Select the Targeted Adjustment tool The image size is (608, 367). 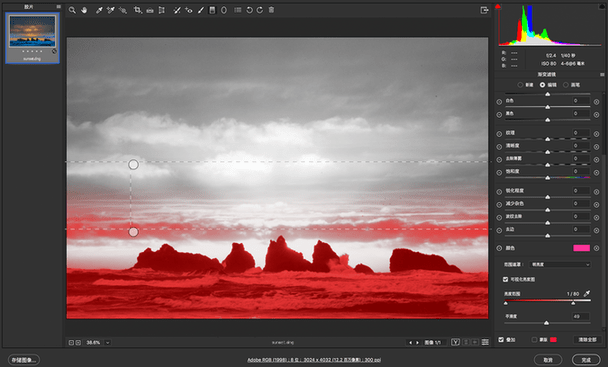pyautogui.click(x=123, y=10)
